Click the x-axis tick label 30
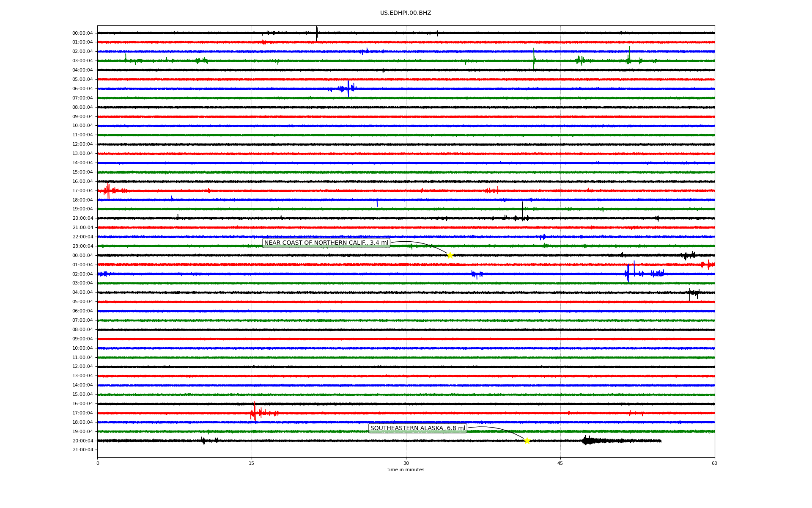812x508 pixels. coord(406,463)
